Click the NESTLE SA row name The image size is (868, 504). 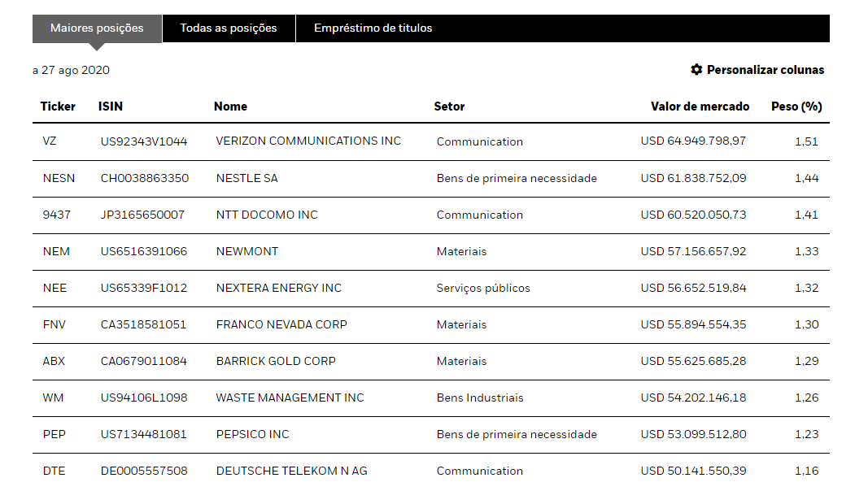point(246,178)
